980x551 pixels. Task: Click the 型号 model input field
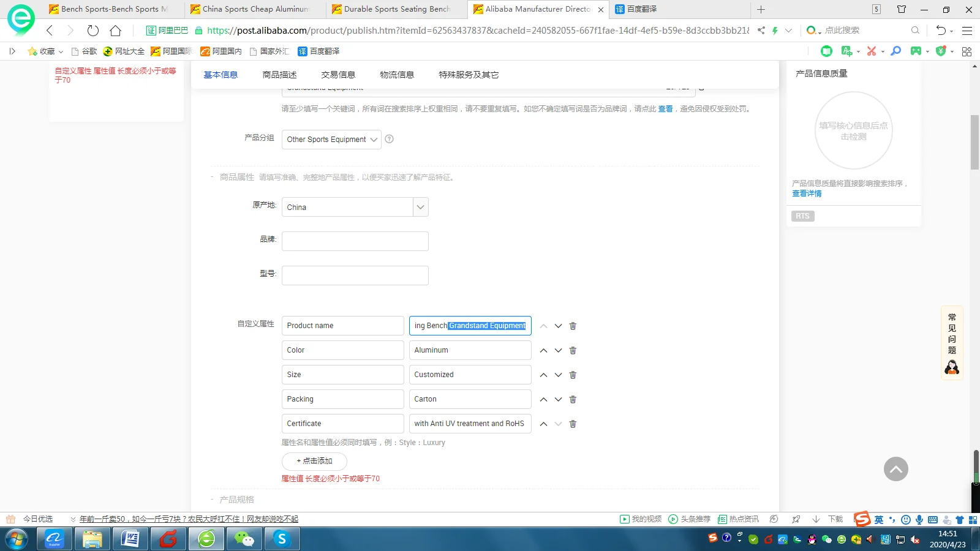[355, 275]
